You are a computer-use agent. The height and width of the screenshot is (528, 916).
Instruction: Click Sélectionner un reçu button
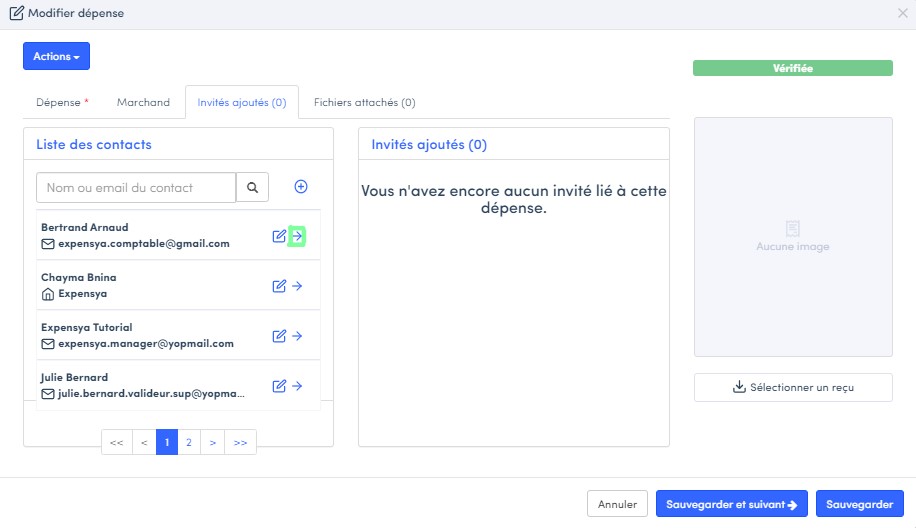click(793, 387)
